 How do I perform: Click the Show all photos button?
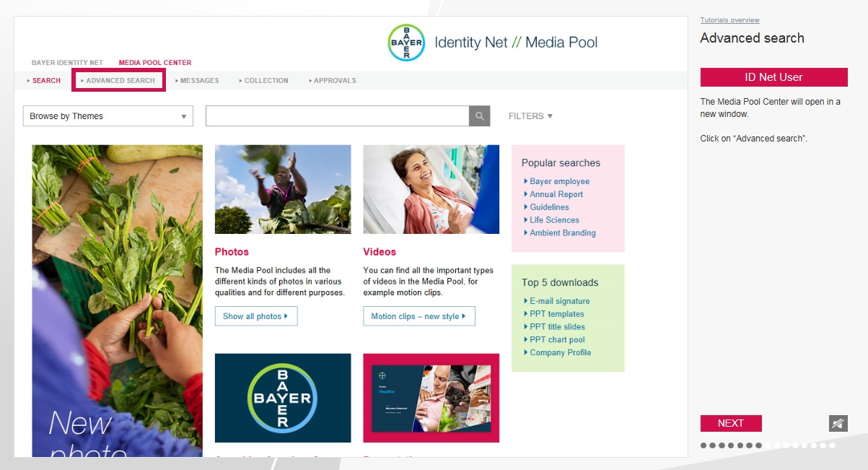pyautogui.click(x=256, y=316)
